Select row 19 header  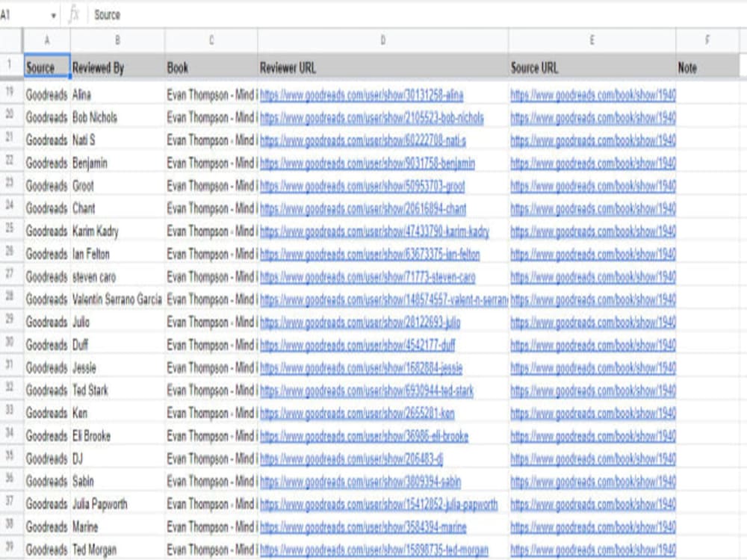(10, 93)
